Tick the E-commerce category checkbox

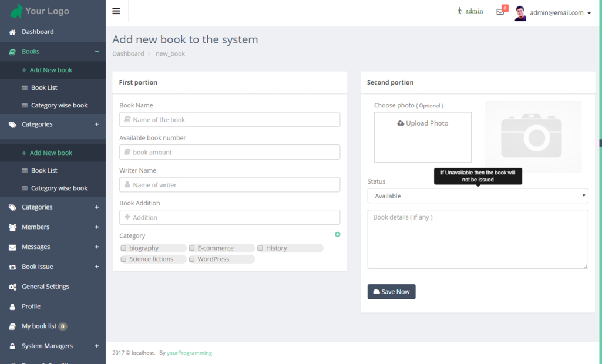coord(192,248)
